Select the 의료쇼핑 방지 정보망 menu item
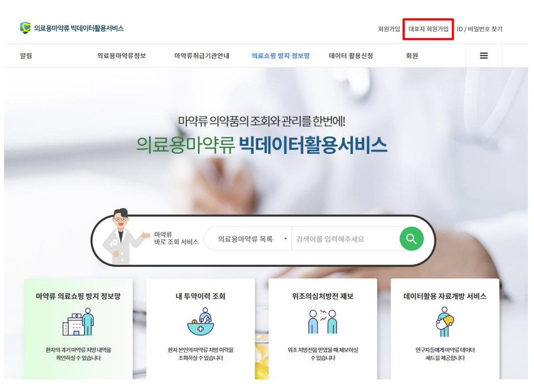Image resolution: width=534 pixels, height=392 pixels. (280, 56)
